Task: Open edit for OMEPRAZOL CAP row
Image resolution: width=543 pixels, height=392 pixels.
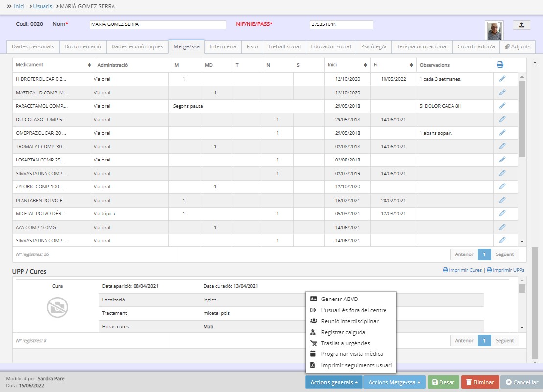Action: point(502,133)
